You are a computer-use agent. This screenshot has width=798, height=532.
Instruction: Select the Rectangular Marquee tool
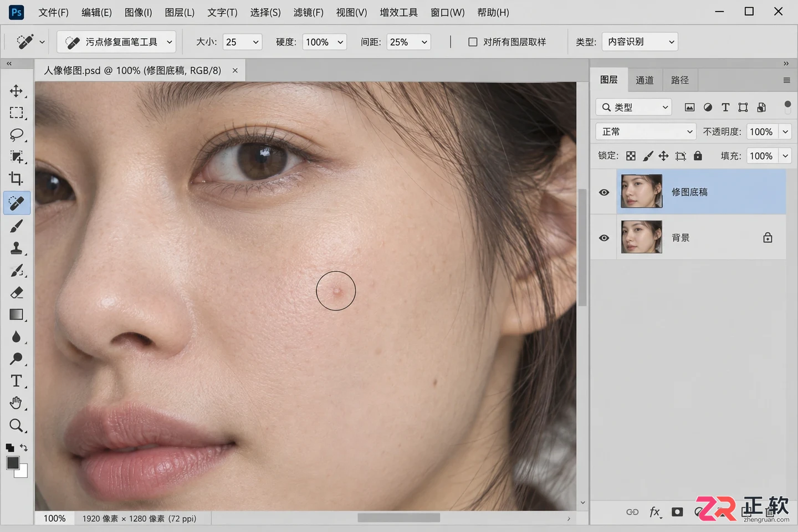(17, 113)
